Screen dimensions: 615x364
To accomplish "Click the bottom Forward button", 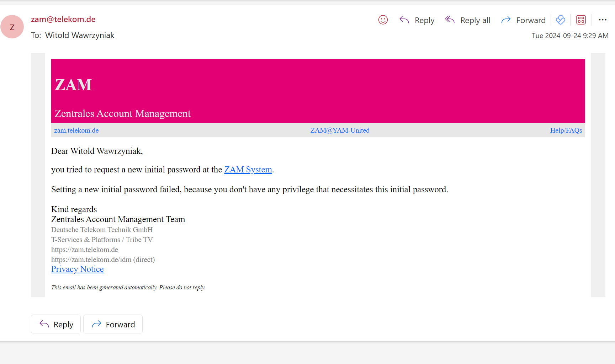I will pyautogui.click(x=113, y=324).
